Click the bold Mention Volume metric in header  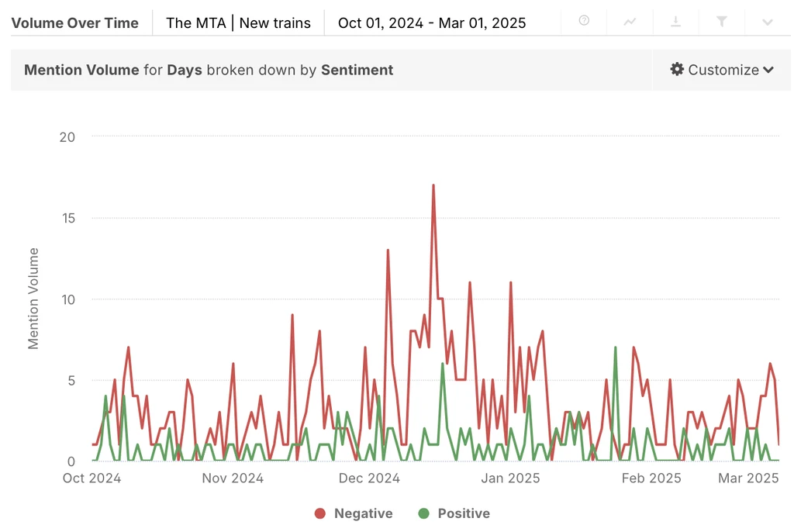81,70
